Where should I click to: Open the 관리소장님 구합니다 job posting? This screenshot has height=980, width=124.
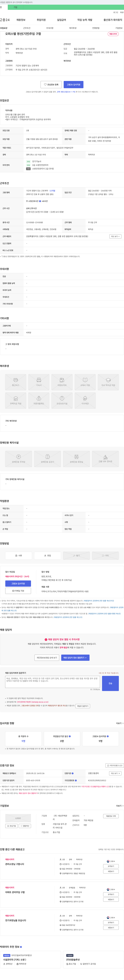pos(15,864)
